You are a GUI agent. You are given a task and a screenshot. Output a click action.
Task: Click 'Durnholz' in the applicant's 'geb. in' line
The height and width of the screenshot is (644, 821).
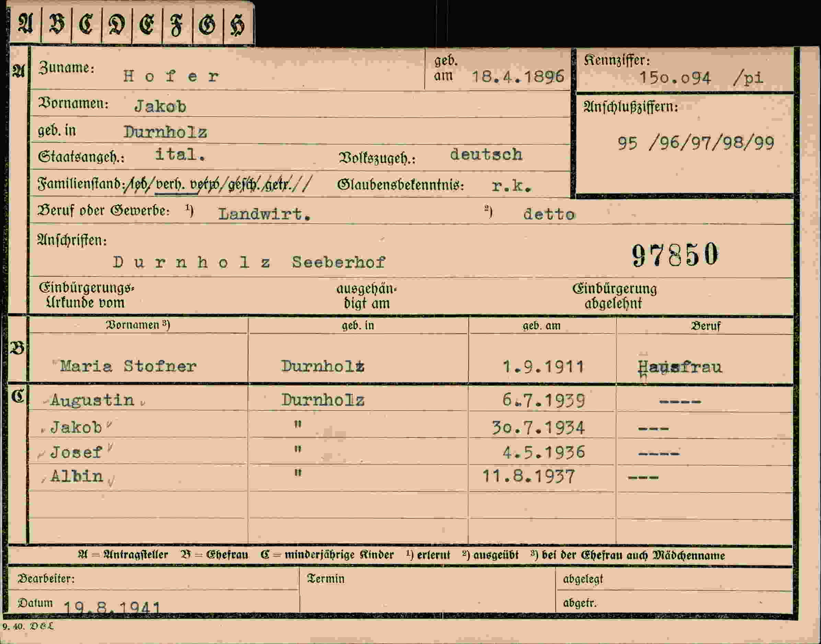165,132
